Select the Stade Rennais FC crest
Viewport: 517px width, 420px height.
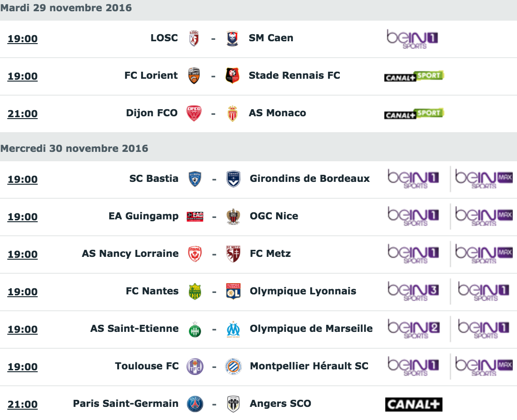click(x=232, y=75)
